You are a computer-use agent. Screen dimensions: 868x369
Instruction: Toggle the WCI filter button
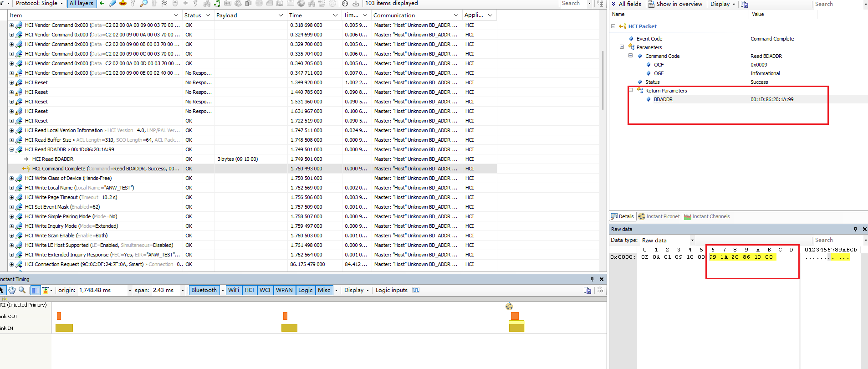(x=265, y=290)
